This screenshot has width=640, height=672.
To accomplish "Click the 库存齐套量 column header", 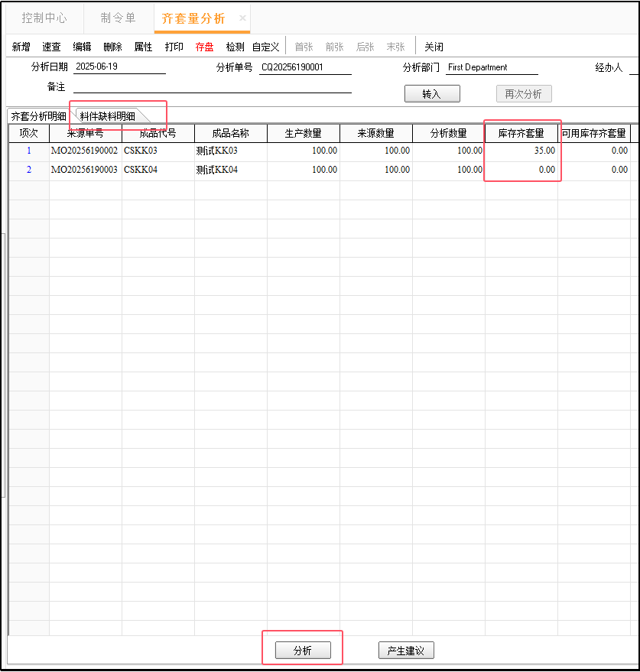I will click(521, 133).
